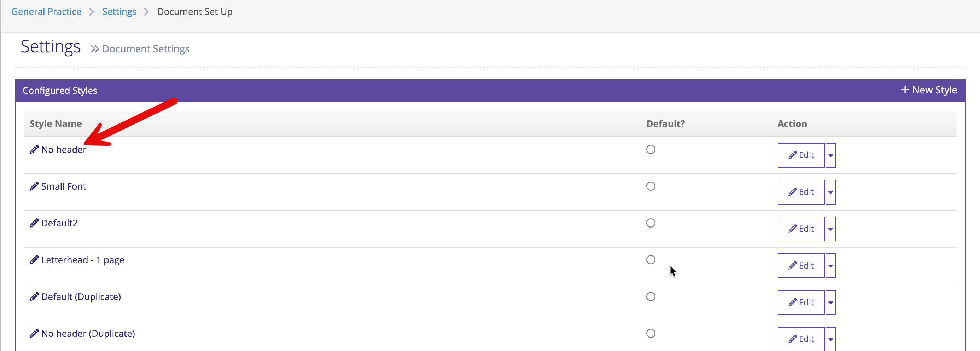
Task: Click pencil icon beside Default (Duplicate)
Action: click(x=34, y=297)
